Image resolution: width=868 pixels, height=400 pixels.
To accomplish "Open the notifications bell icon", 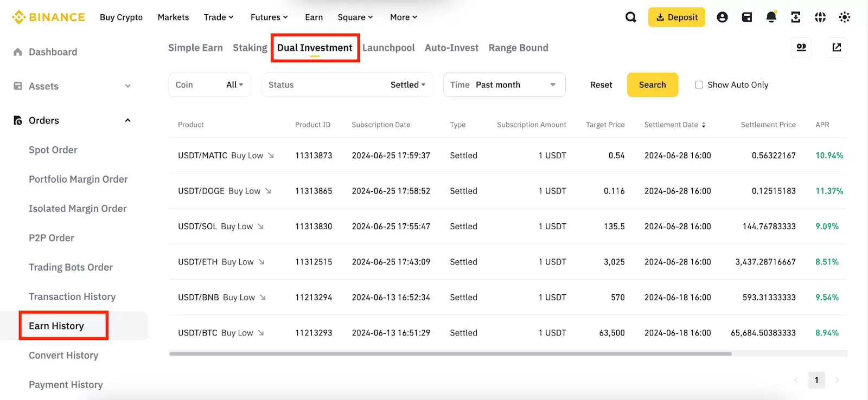I will point(771,17).
